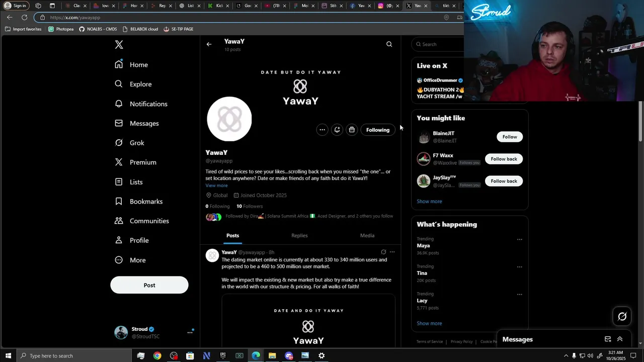Open followers you know list
This screenshot has height=362, width=644.
(x=299, y=216)
